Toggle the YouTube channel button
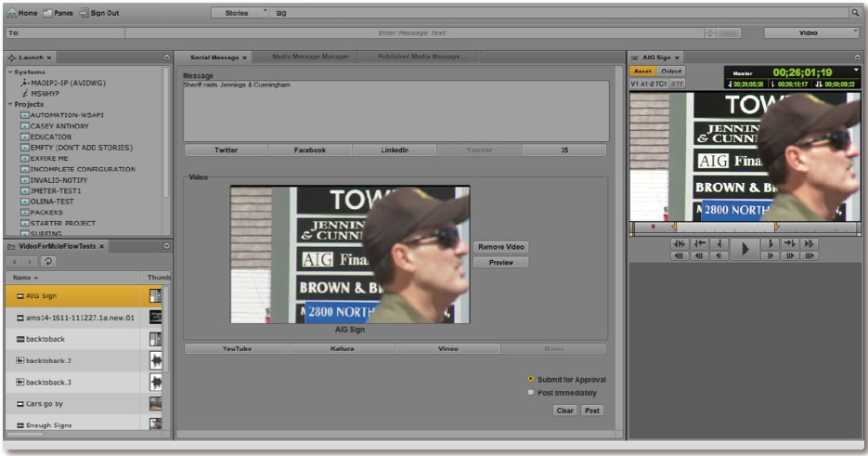Viewport: 868px width, 456px height. coord(237,349)
